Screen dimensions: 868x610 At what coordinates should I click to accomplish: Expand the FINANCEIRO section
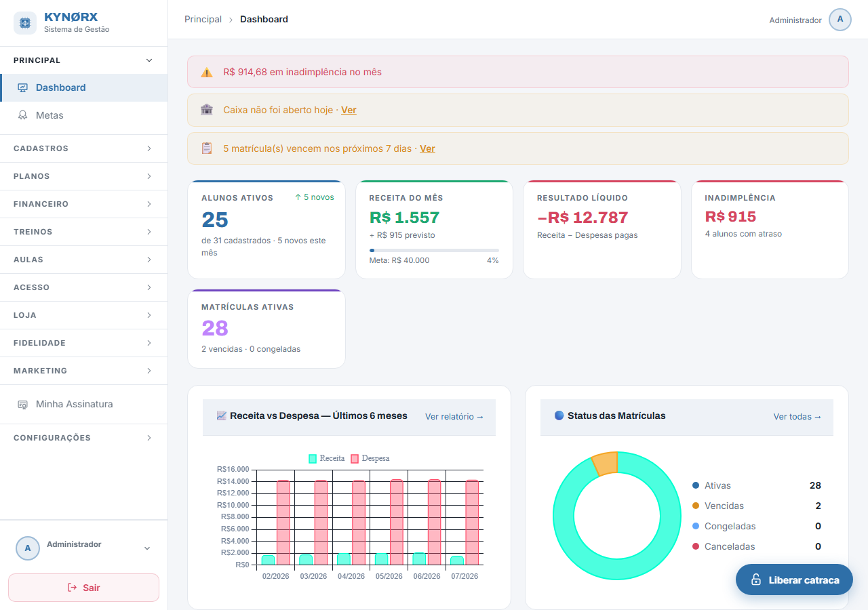83,204
